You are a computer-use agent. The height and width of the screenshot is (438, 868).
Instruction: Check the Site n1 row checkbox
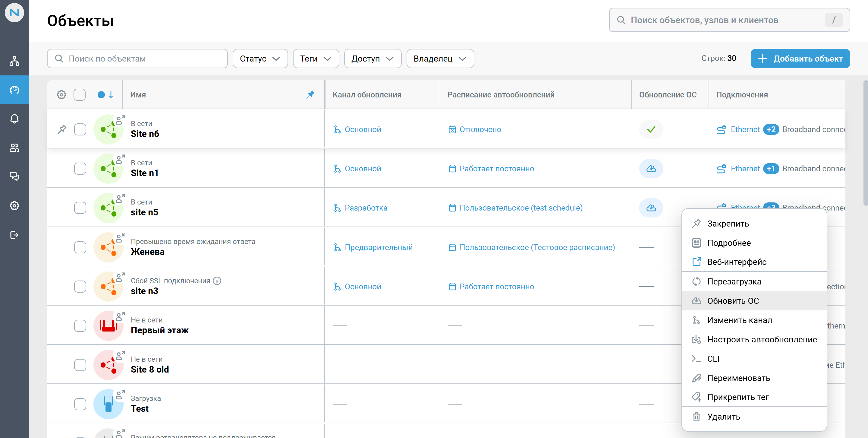[x=80, y=169]
